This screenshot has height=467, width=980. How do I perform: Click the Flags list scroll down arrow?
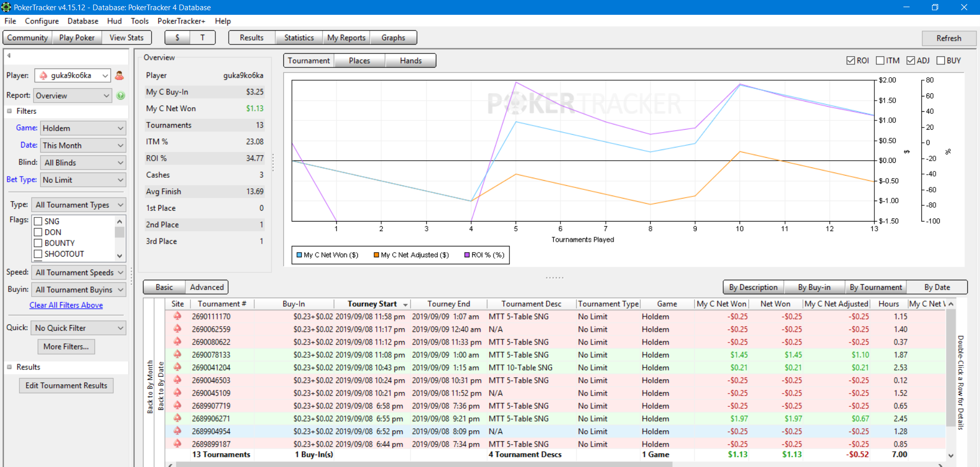click(119, 256)
